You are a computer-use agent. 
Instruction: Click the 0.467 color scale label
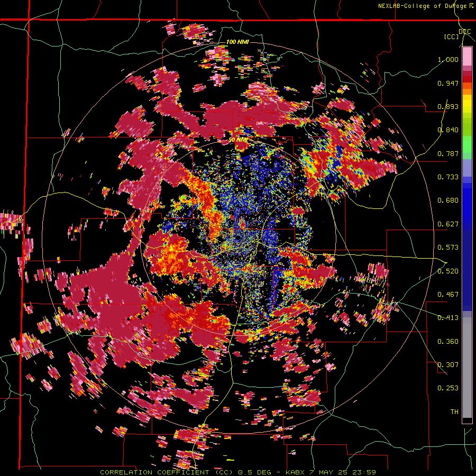pos(448,295)
